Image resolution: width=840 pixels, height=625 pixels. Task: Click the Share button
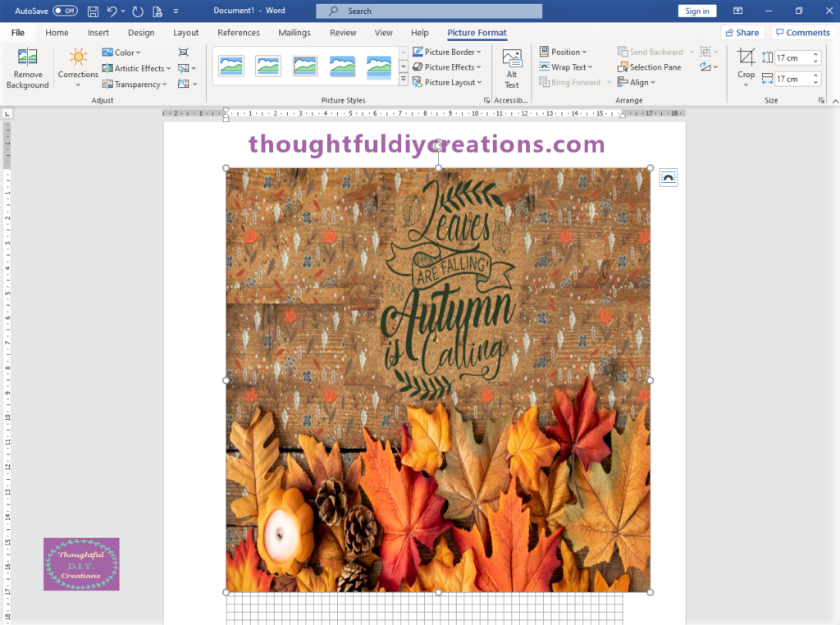742,33
